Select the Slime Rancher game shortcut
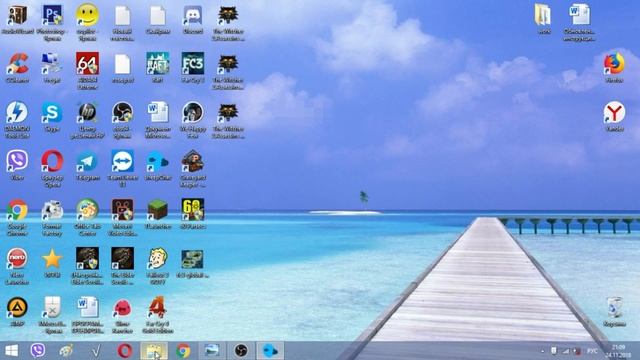The image size is (640, 360). (x=122, y=308)
